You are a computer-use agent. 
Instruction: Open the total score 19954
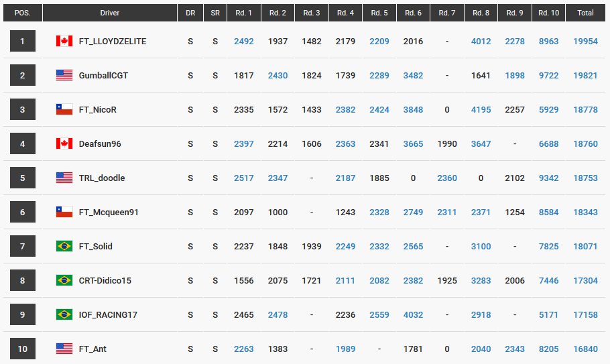(x=585, y=41)
